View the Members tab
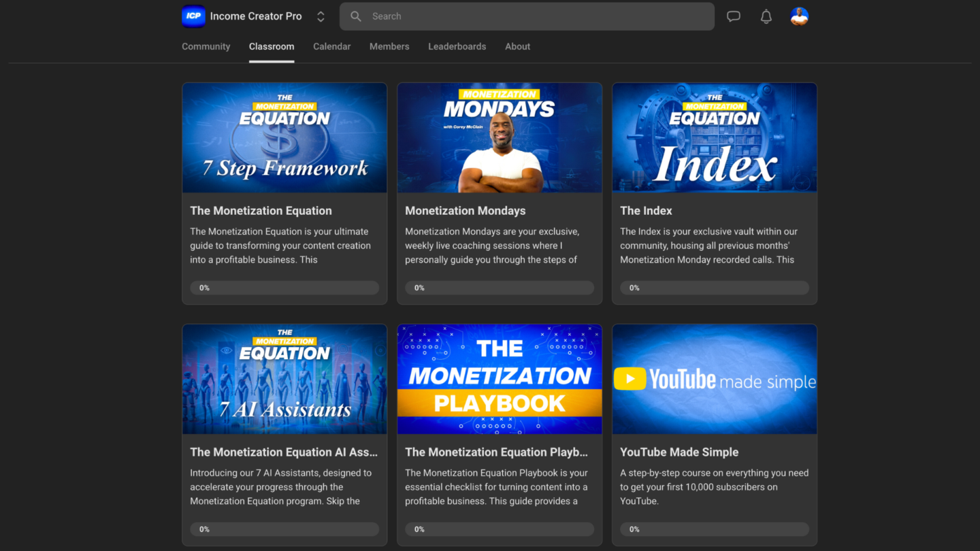 pos(389,46)
